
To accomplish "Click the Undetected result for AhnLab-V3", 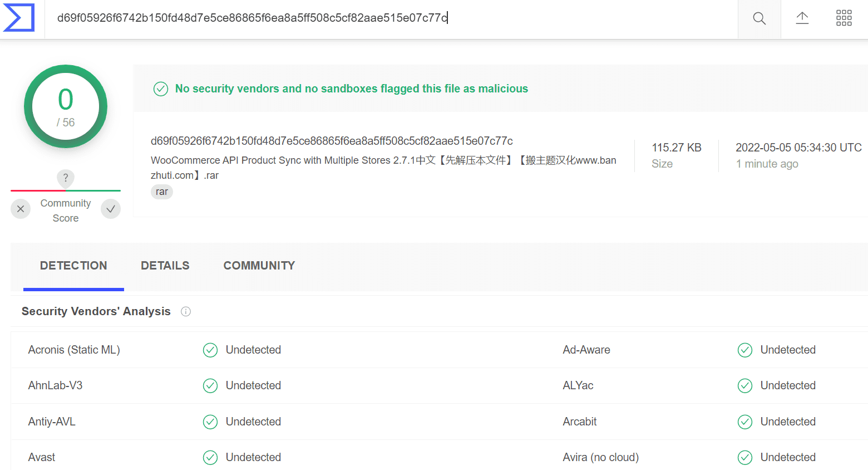I will 253,385.
